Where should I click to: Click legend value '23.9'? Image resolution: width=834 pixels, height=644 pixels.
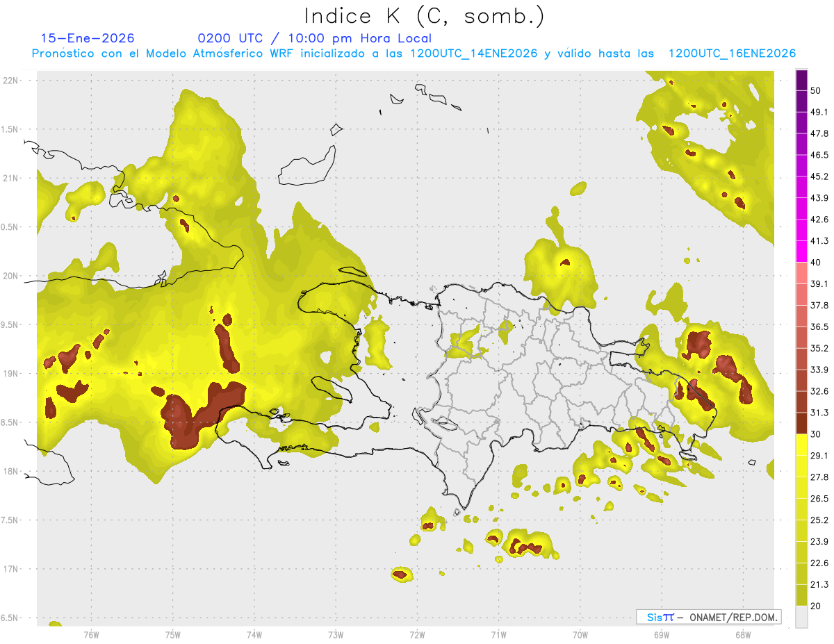click(819, 542)
